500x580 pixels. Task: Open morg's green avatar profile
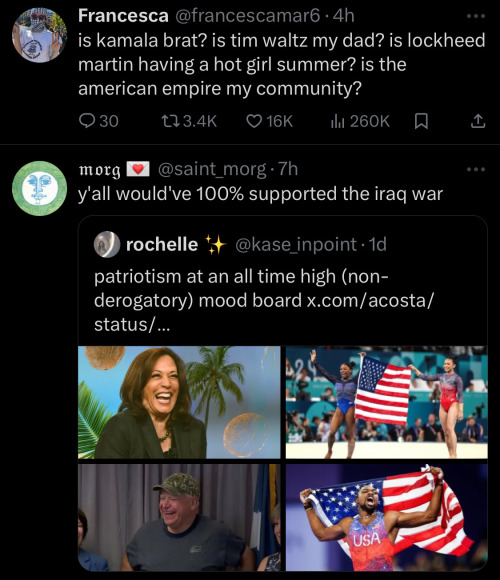pyautogui.click(x=40, y=188)
